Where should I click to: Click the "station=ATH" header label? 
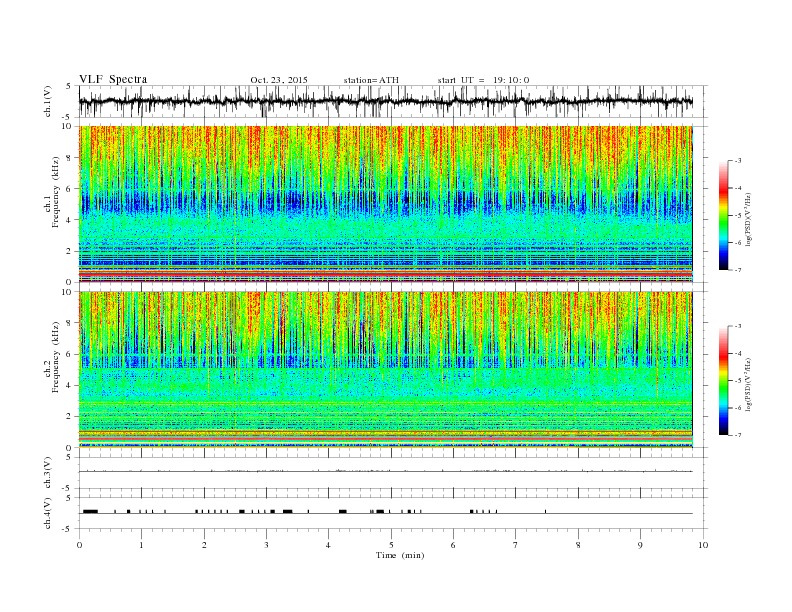point(371,80)
